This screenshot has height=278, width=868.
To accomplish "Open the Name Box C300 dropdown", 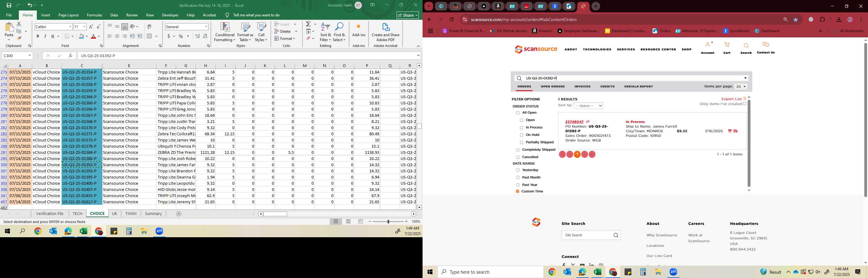I will (x=30, y=56).
